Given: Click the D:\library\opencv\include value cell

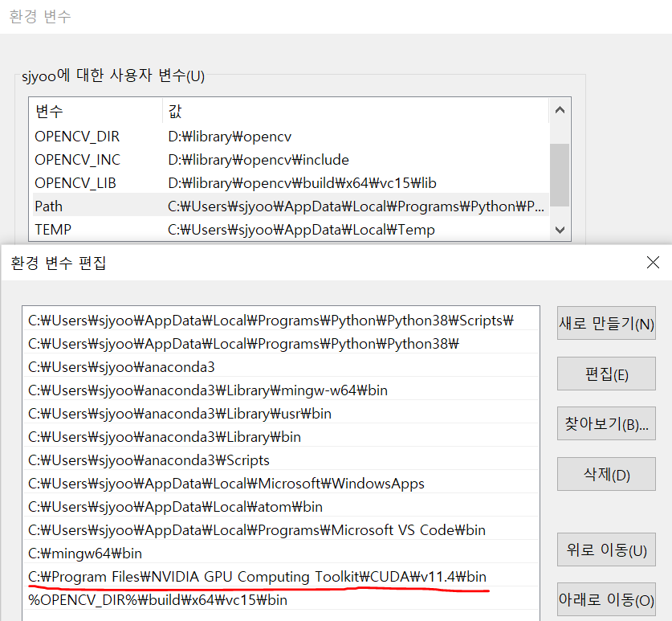Looking at the screenshot, I should pos(259,160).
